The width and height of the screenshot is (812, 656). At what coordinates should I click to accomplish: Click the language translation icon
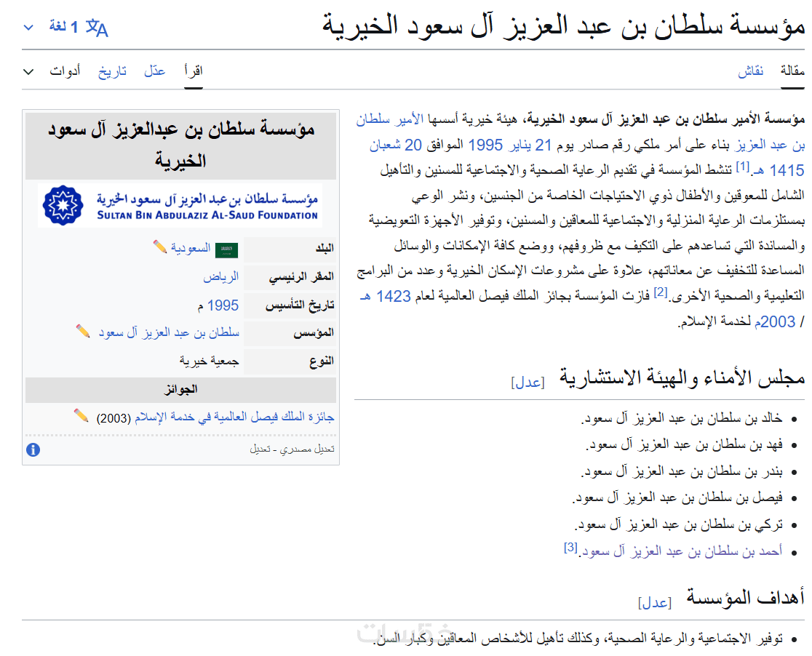pos(97,28)
